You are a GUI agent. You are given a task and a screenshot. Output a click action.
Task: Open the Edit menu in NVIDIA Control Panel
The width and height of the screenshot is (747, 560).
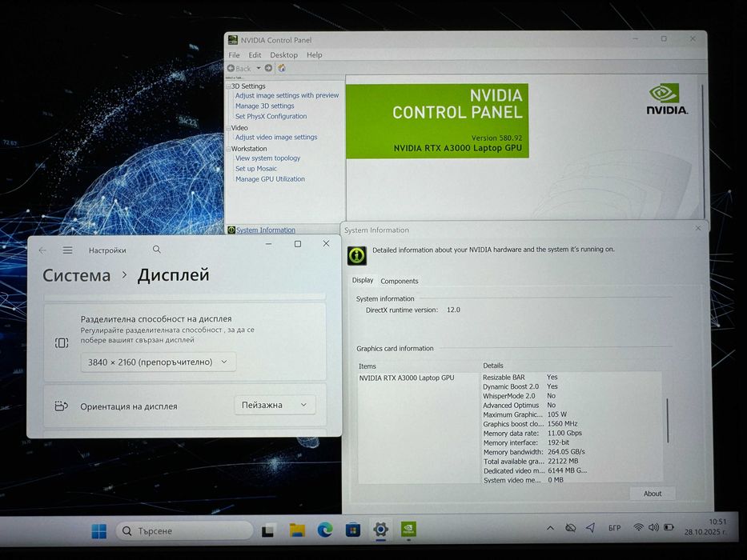(x=255, y=55)
